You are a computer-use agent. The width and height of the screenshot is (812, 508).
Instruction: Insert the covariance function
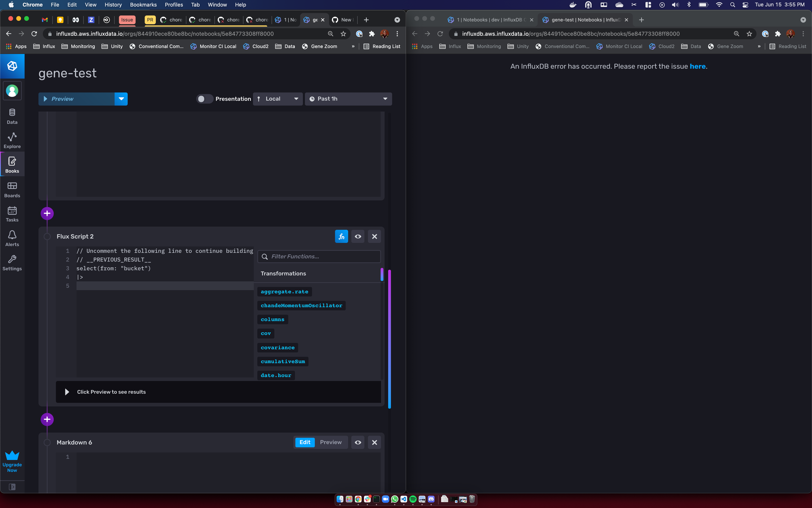click(278, 347)
